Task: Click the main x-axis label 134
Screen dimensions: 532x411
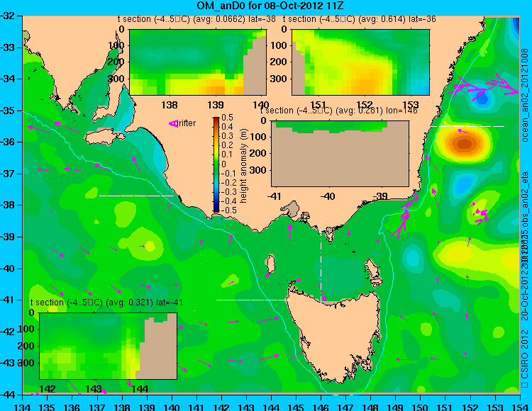Action: (x=23, y=406)
